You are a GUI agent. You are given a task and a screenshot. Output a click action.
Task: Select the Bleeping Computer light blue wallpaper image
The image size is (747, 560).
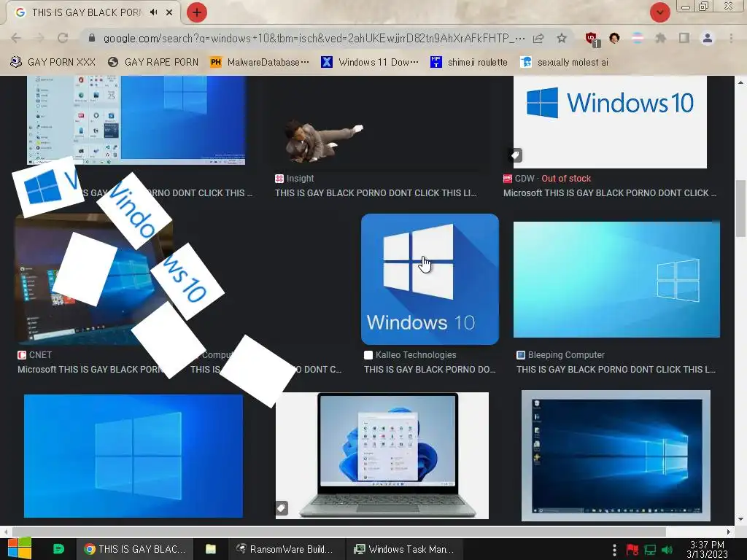point(616,279)
